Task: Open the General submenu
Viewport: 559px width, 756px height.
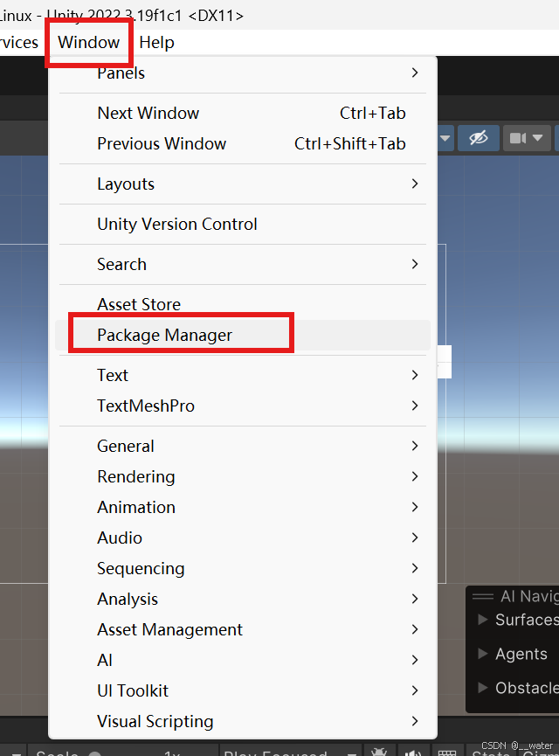Action: pyautogui.click(x=243, y=446)
